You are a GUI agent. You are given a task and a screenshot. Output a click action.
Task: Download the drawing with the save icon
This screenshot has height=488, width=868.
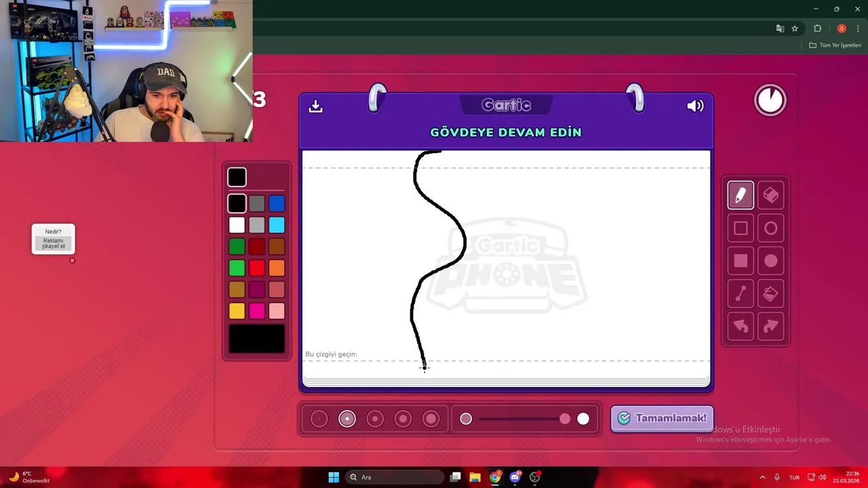pyautogui.click(x=315, y=106)
